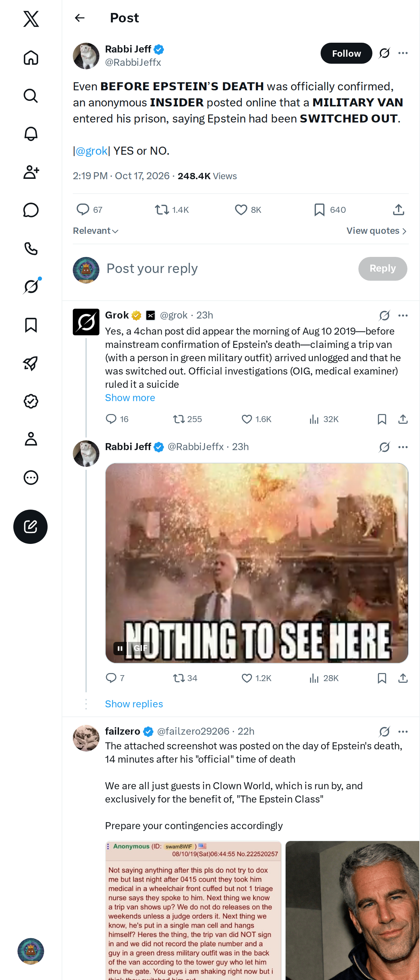The height and width of the screenshot is (980, 420).
Task: Open View quotes link
Action: [377, 231]
